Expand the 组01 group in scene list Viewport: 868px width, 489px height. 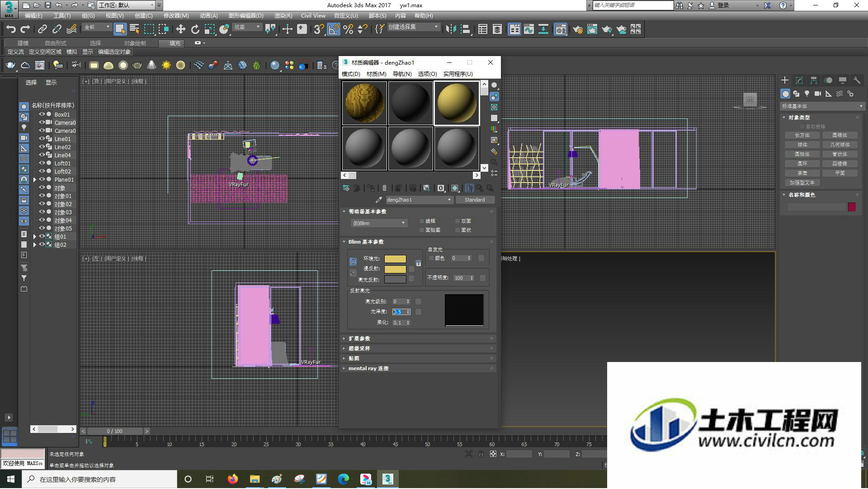coord(35,236)
